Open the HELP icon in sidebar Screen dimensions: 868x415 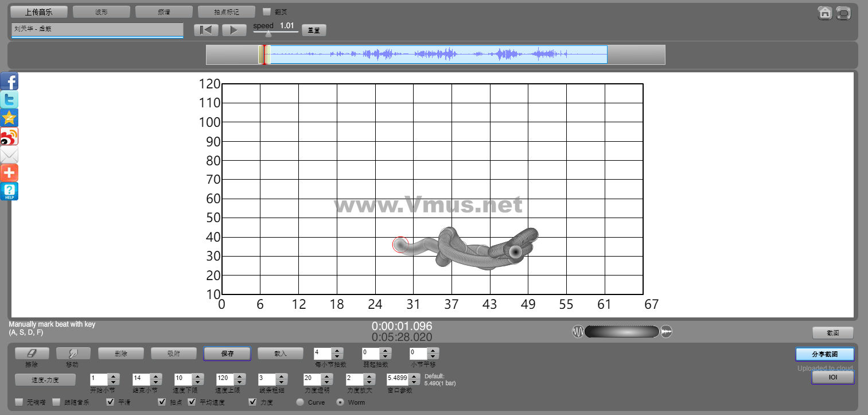pyautogui.click(x=9, y=191)
